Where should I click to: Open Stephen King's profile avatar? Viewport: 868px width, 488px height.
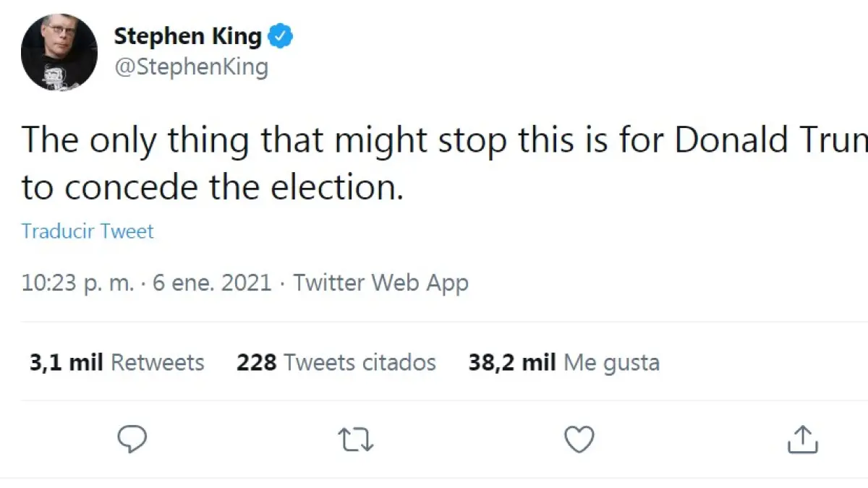(59, 52)
